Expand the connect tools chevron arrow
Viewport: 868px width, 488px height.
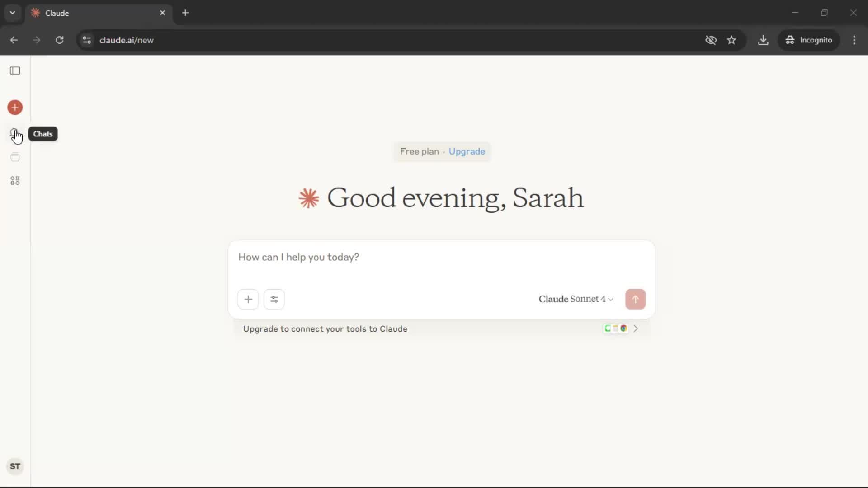pyautogui.click(x=636, y=328)
